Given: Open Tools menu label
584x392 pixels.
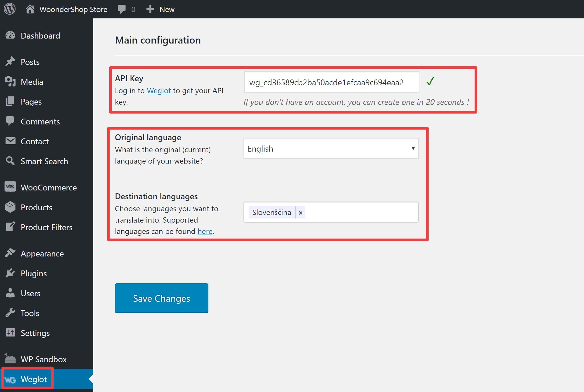Looking at the screenshot, I should (30, 313).
